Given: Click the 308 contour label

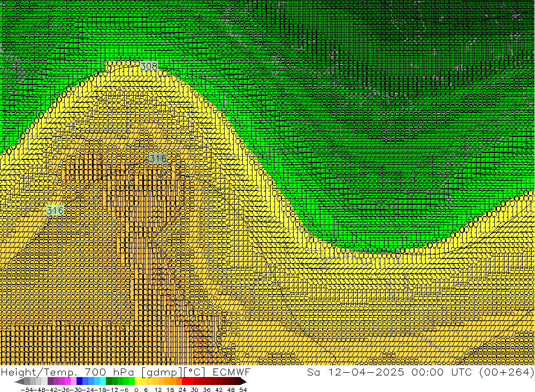Looking at the screenshot, I should pos(149,66).
